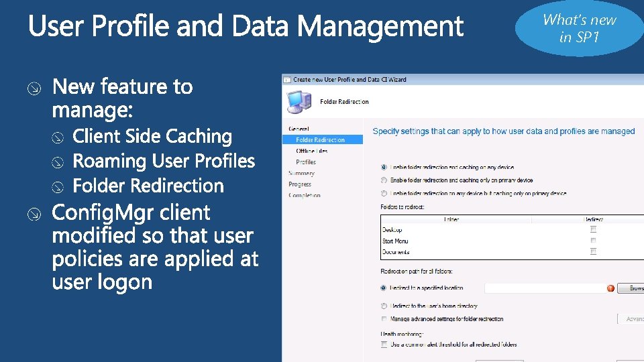The height and width of the screenshot is (362, 644).
Task: Click the Desktop row in folders list
Action: click(512, 230)
